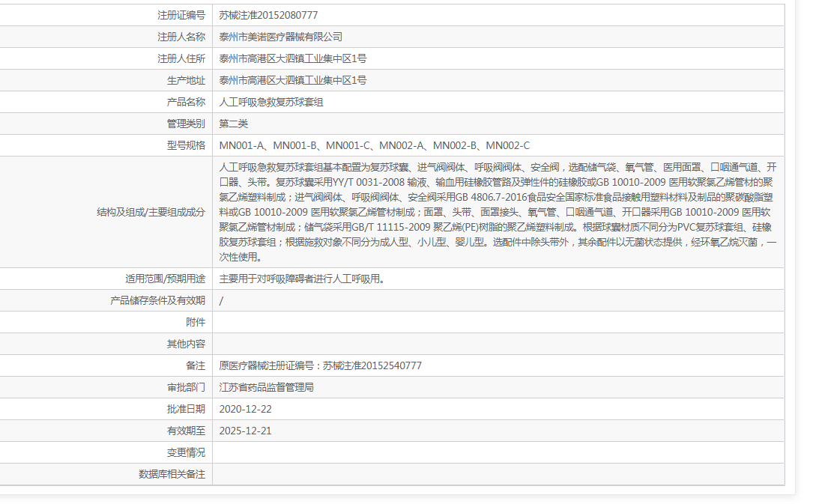This screenshot has height=504, width=816.
Task: Click the 注册人住址 address cell
Action: (x=290, y=58)
